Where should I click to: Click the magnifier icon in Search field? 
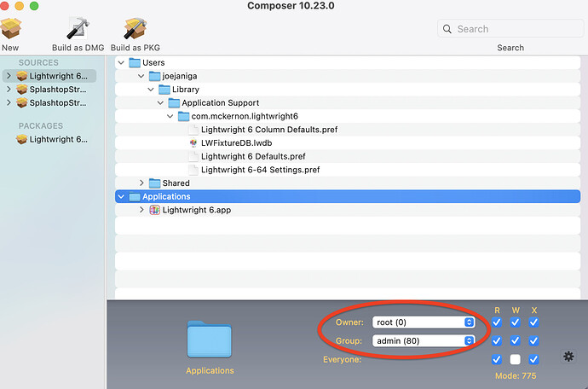447,29
